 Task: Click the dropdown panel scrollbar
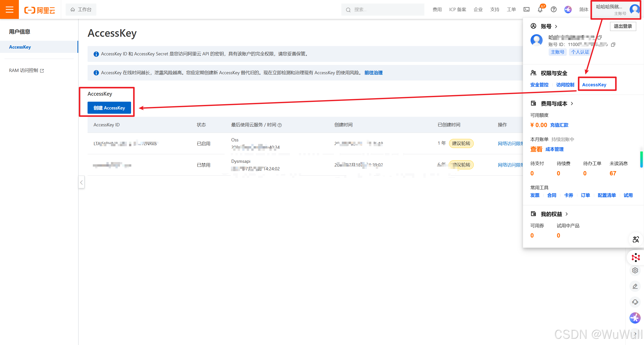[x=641, y=159]
